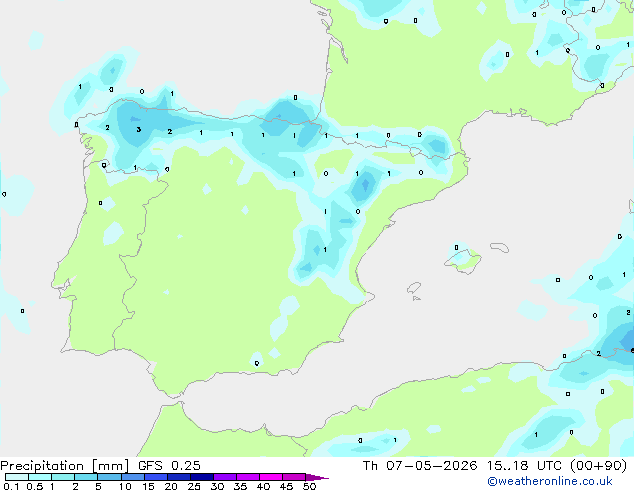Click the "Precipitation [mm]" title text

(65, 466)
